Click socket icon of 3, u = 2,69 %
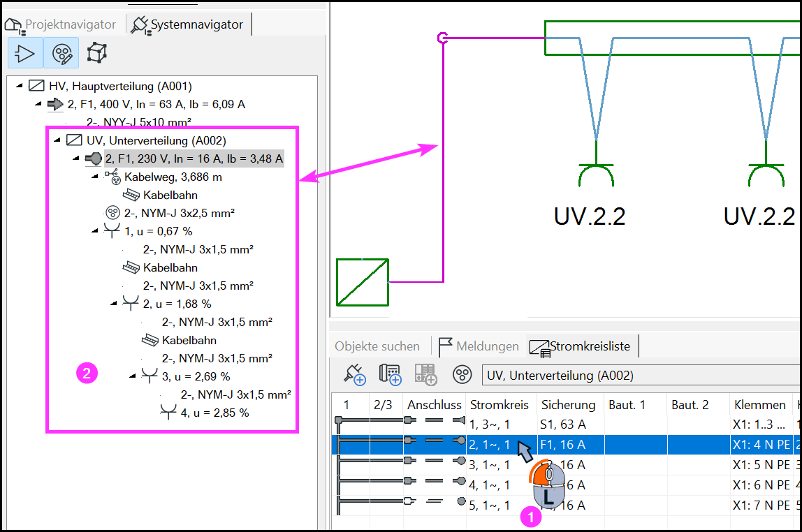The width and height of the screenshot is (802, 532). click(x=150, y=376)
